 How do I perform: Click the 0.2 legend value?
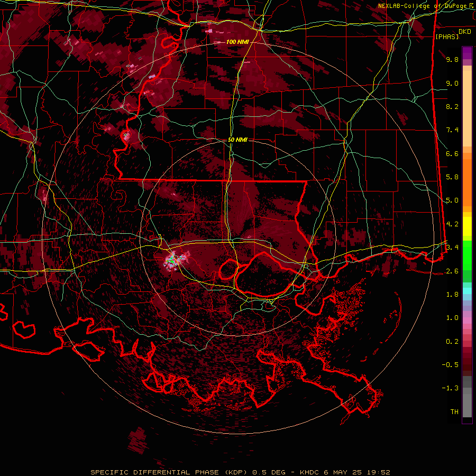tap(452, 342)
